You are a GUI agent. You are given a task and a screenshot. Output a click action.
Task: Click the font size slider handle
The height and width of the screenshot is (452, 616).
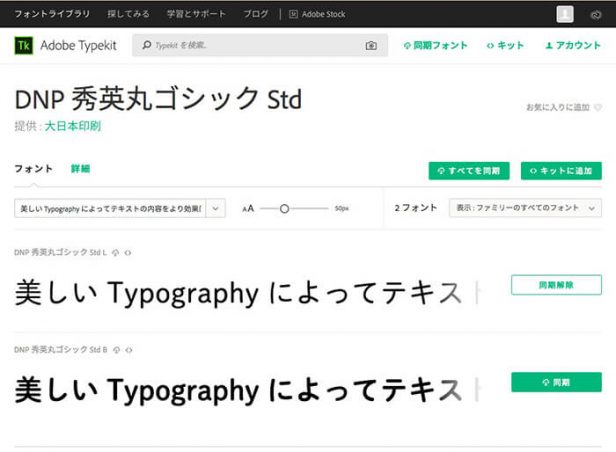point(284,209)
